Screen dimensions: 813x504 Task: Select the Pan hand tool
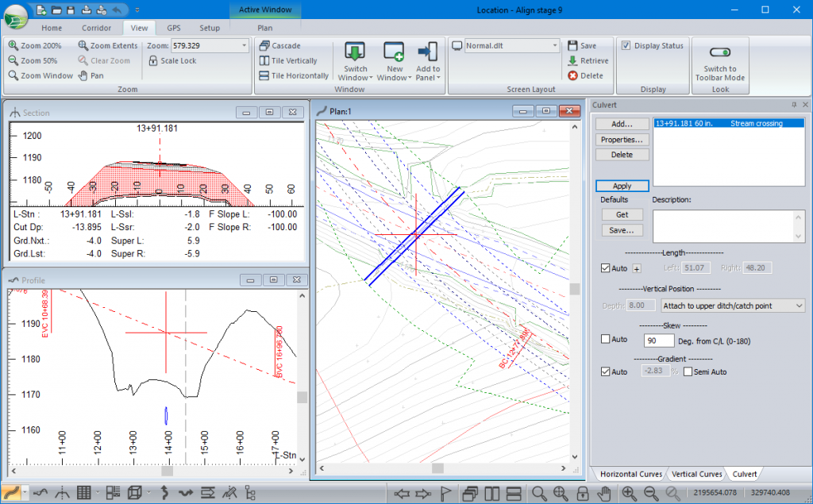click(x=91, y=75)
